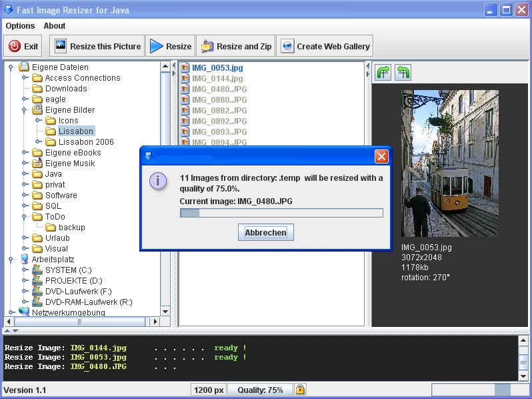Click the DVD-RAM-Laufwerk (R:) drive icon
The height and width of the screenshot is (399, 532).
[x=37, y=302]
